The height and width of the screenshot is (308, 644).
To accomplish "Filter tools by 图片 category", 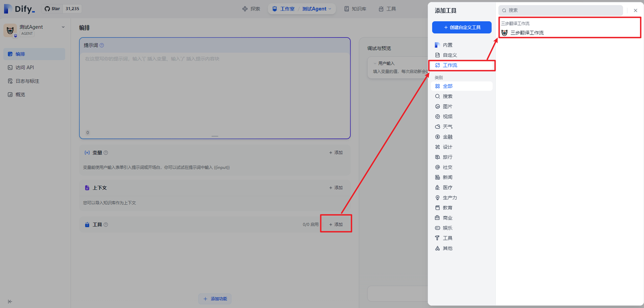I will pyautogui.click(x=462, y=106).
